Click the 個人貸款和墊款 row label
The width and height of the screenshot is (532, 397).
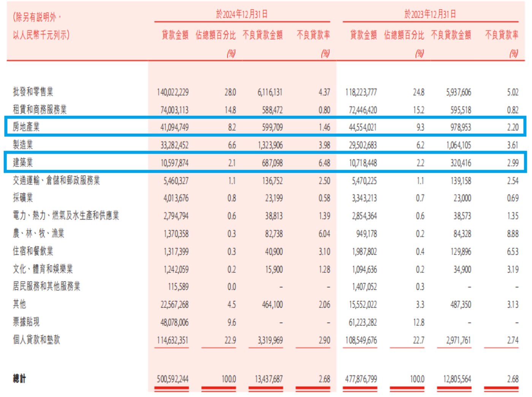pos(36,340)
